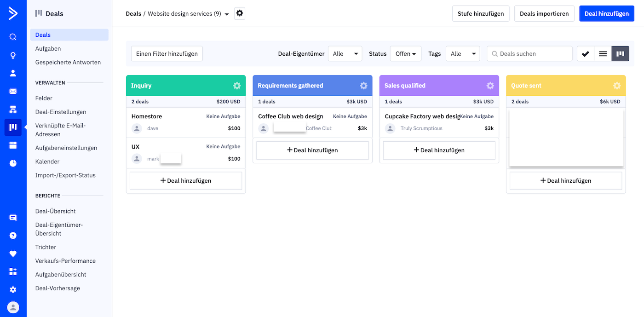This screenshot has height=317, width=644.
Task: Open the Site window icon in sidebar
Action: point(13,145)
